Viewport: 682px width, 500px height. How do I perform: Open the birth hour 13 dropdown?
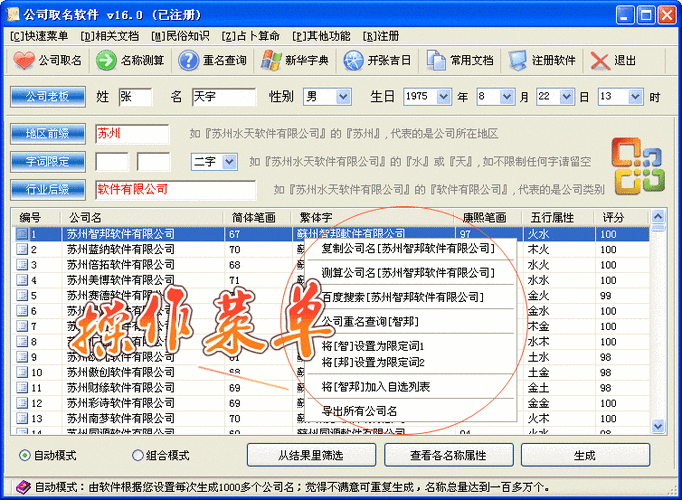[635, 97]
